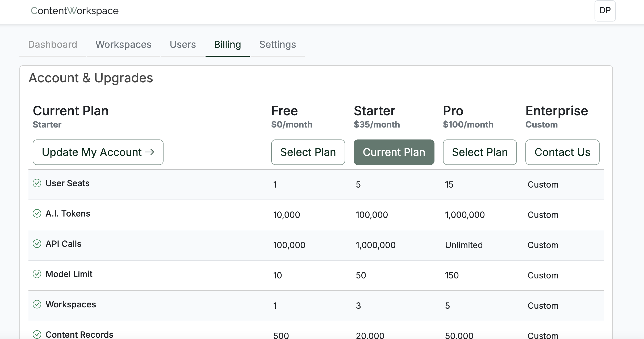Click the Free A.I. Tokens value 10,000
Screen dimensions: 644x339
click(287, 215)
